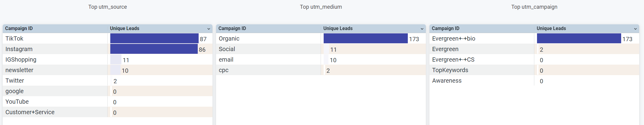Click the Organic medium row
644x125 pixels.
pos(321,38)
